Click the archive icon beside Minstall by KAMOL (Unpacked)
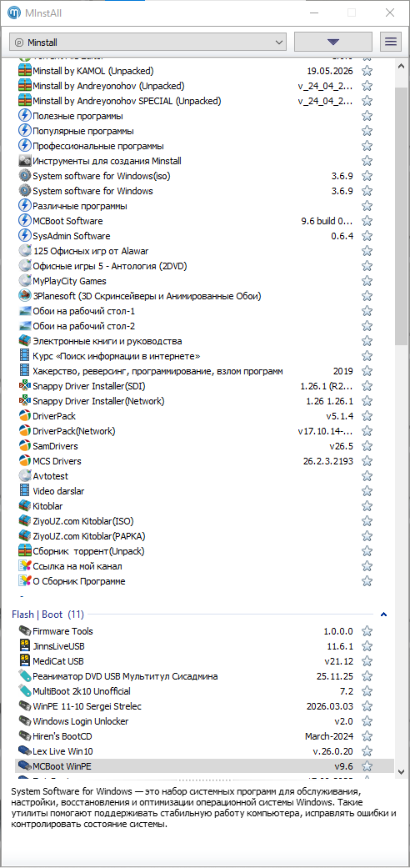This screenshot has height=868, width=410. click(x=25, y=71)
